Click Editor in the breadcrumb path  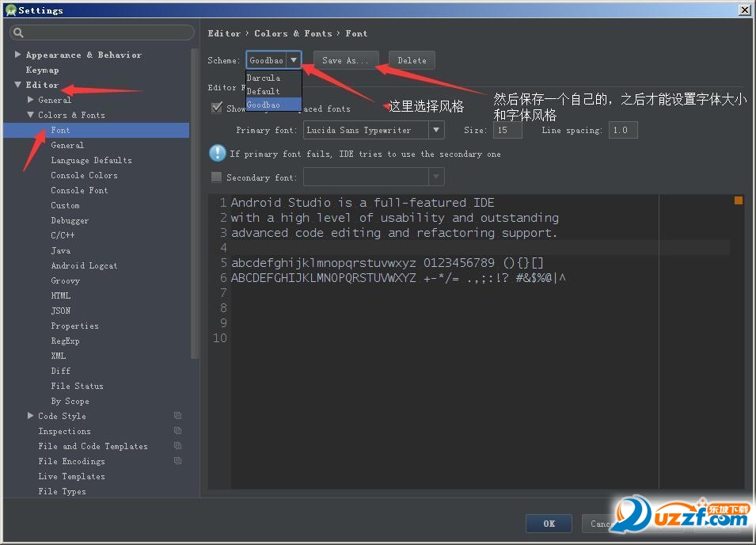pos(224,33)
